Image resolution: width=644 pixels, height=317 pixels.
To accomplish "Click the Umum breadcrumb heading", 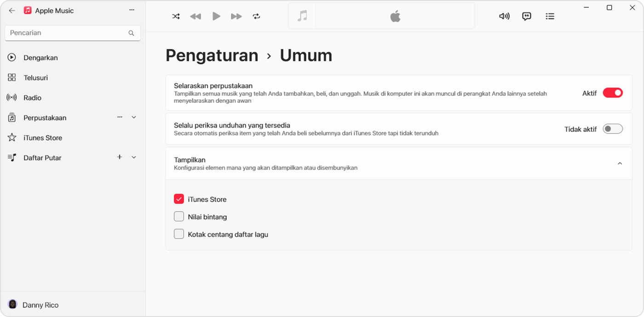I will (x=306, y=56).
